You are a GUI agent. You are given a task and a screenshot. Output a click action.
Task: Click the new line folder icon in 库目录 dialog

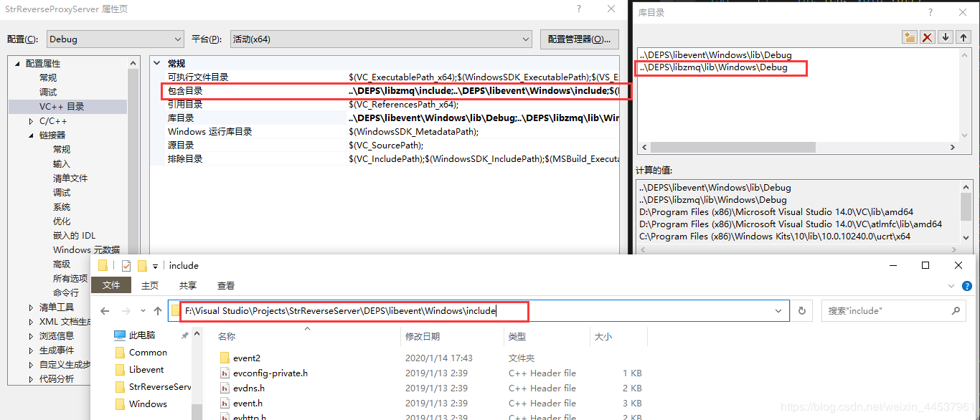click(x=910, y=37)
